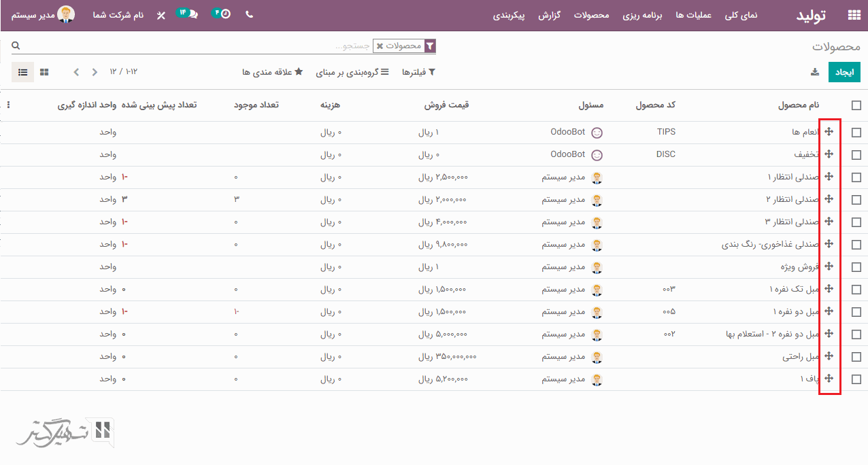Open the علاقه مندی ها favorites dropdown

pyautogui.click(x=272, y=72)
